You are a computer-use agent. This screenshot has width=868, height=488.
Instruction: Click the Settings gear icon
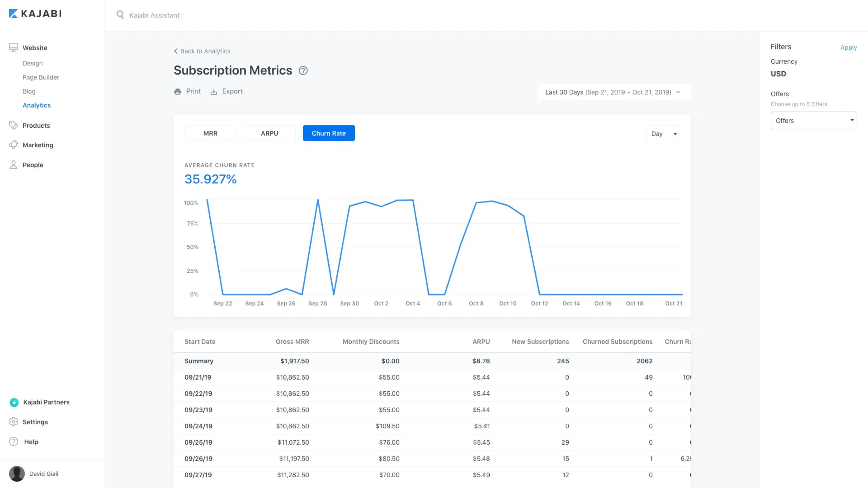click(x=14, y=421)
